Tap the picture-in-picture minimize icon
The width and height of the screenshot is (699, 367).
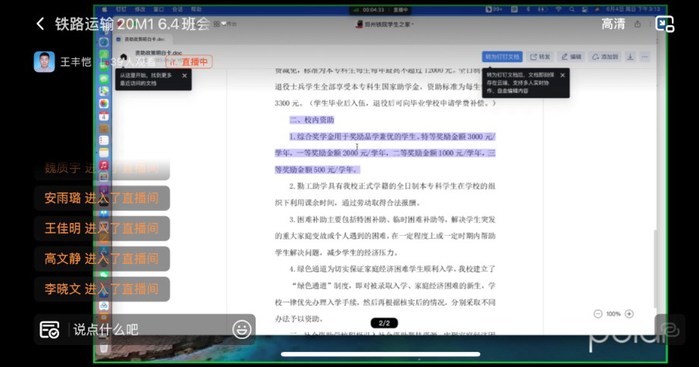tap(664, 24)
